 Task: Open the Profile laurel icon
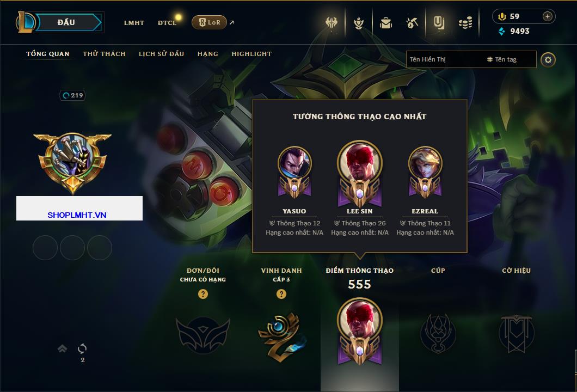tap(358, 23)
